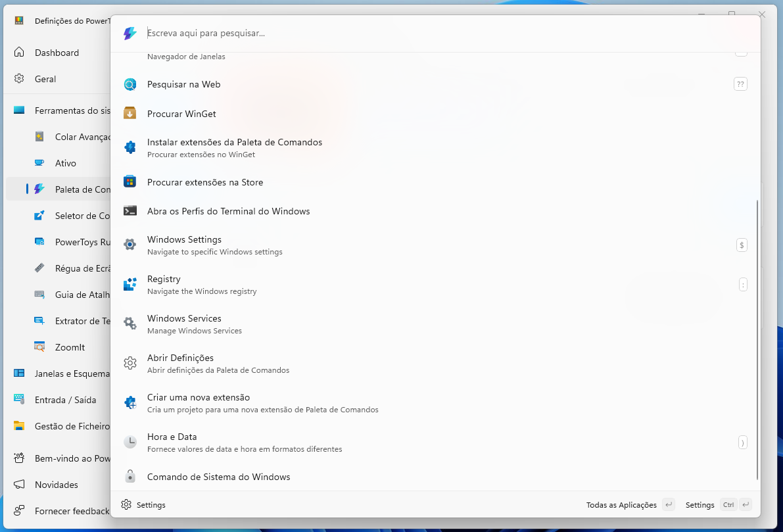Click Extrator de Texto icon in sidebar
This screenshot has height=532, width=783.
click(x=39, y=321)
